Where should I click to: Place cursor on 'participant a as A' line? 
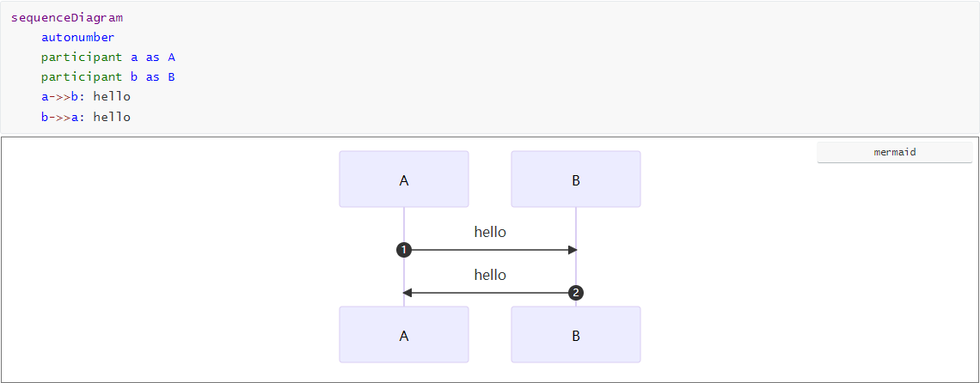pyautogui.click(x=108, y=57)
